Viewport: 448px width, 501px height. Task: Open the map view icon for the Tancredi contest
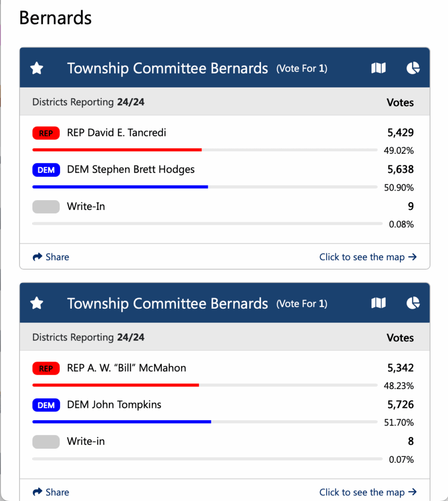(x=378, y=68)
